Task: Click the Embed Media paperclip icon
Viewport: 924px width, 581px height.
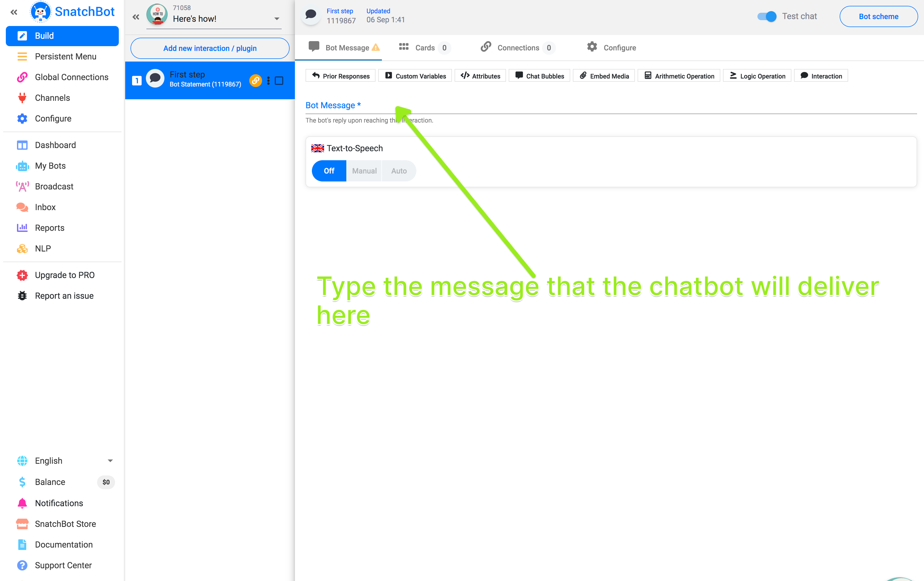Action: coord(583,76)
